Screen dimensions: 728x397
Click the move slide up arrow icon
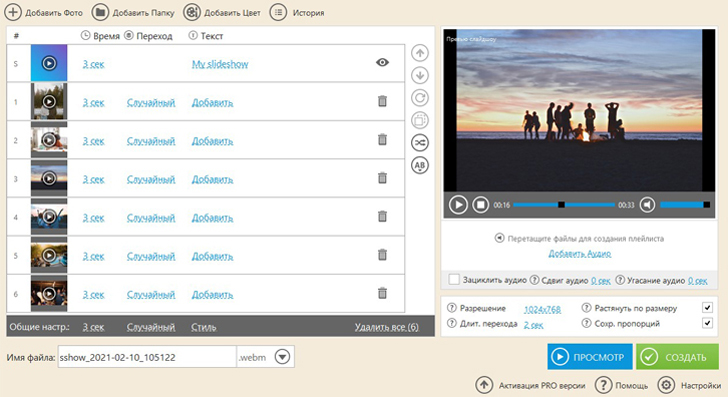click(420, 53)
